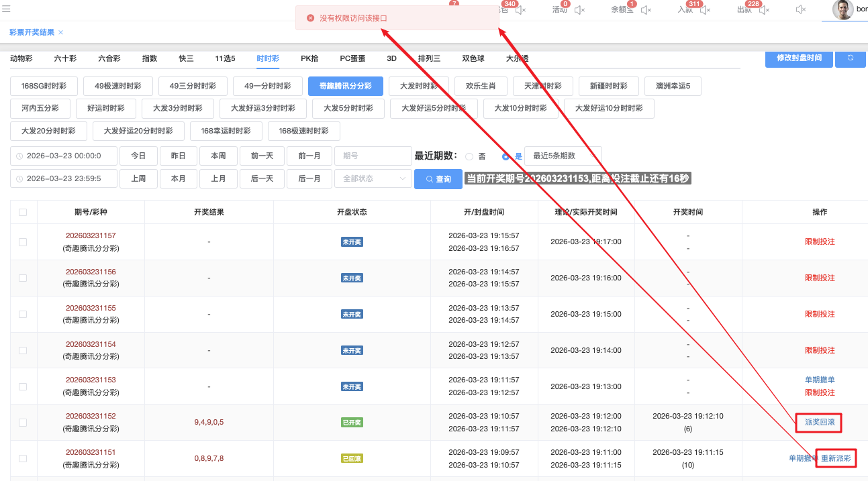Open the start date picker 2026-03-23 00:00:0
Viewport: 868px width, 481px height.
(64, 156)
